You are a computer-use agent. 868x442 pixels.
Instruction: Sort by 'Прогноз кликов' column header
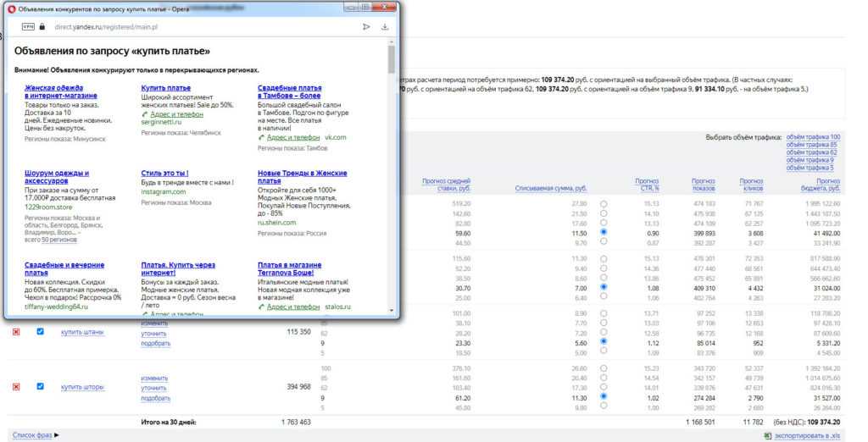(751, 185)
